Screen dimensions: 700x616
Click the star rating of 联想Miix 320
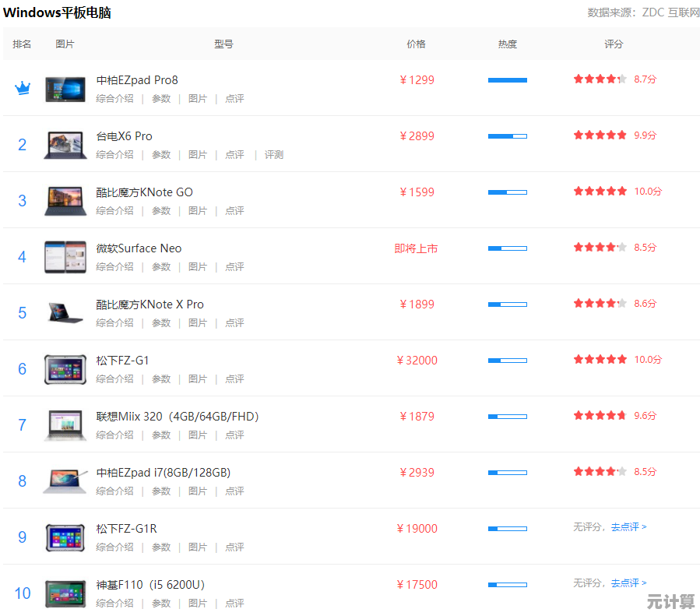click(600, 415)
